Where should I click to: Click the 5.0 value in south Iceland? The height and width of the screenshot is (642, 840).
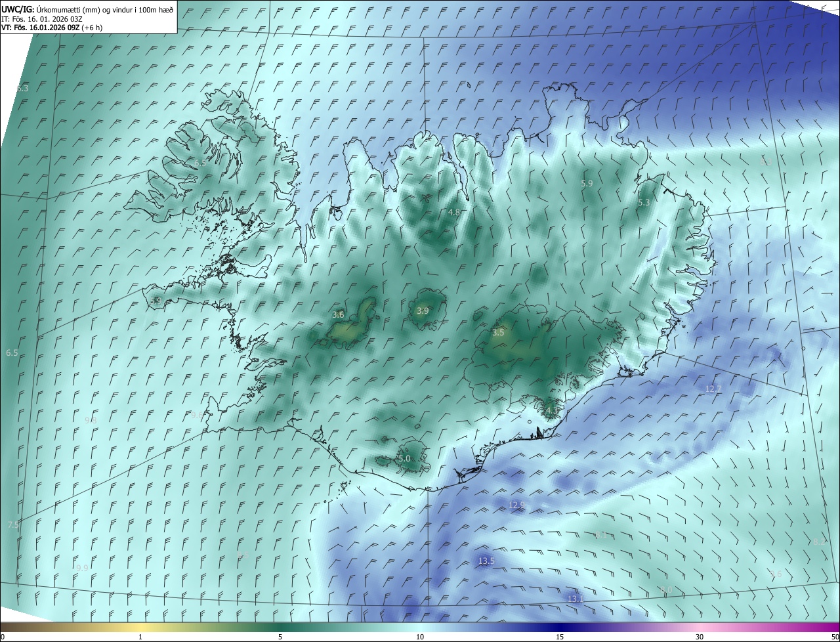pyautogui.click(x=404, y=458)
